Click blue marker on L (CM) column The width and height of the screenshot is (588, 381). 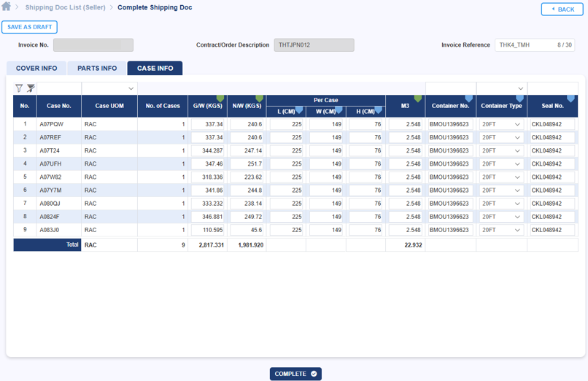pyautogui.click(x=299, y=111)
